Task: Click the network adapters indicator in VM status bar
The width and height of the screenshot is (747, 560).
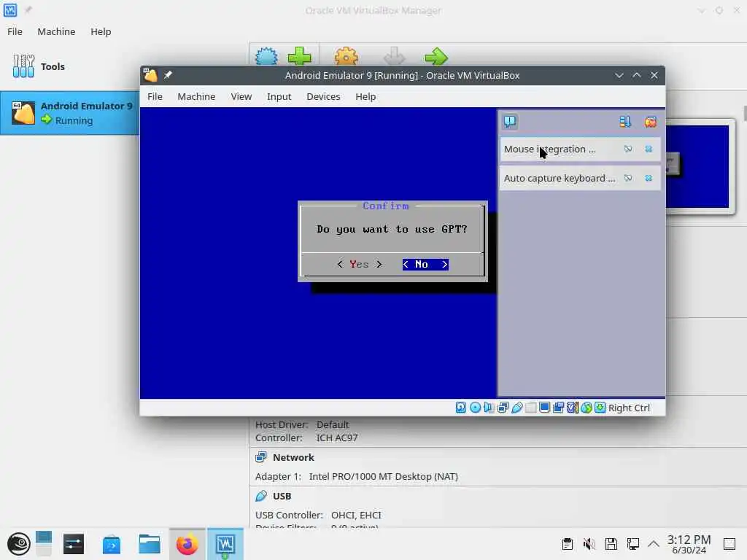Action: [x=503, y=408]
